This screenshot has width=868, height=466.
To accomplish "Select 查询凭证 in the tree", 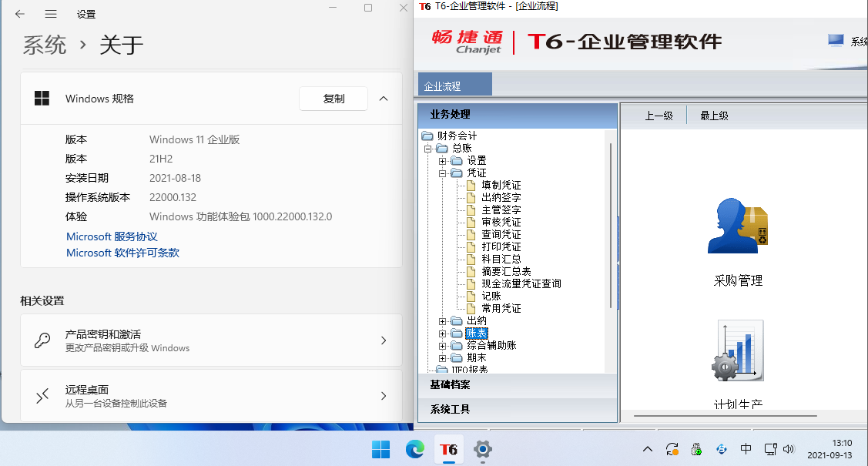I will [501, 234].
